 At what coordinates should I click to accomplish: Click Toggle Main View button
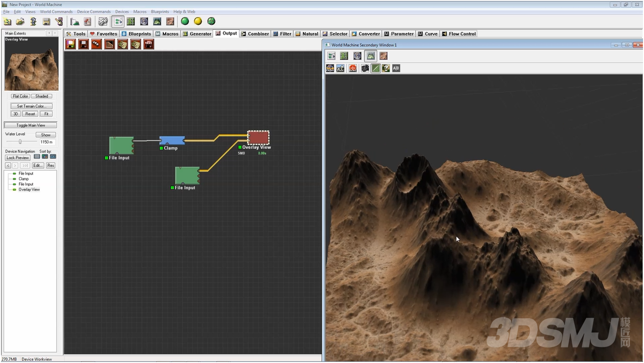point(31,125)
